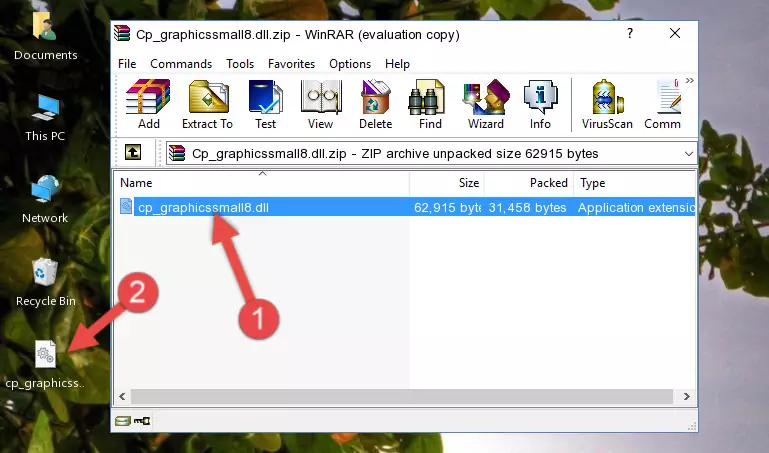Click the 31,458 bytes packed value
Screen dimensions: 769x453
(x=527, y=208)
